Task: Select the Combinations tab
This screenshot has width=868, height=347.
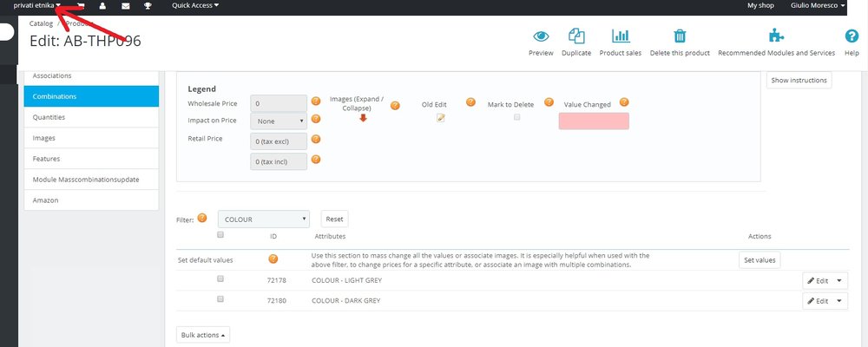Action: click(x=91, y=96)
